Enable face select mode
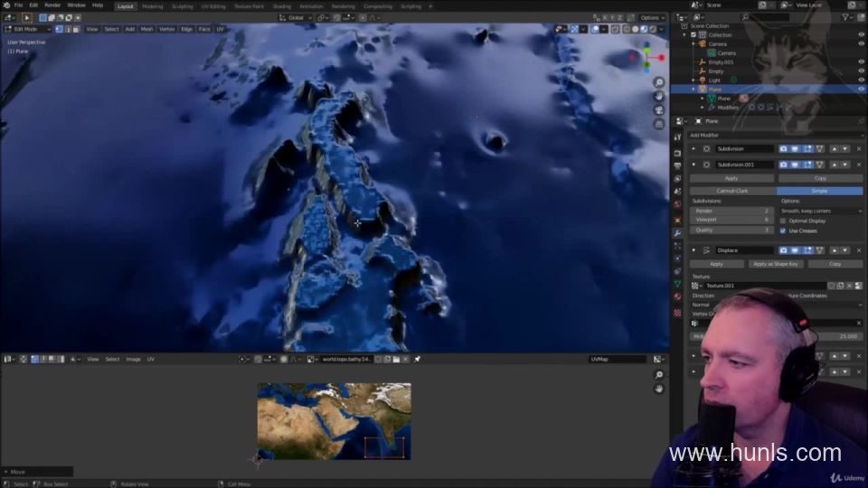The height and width of the screenshot is (488, 868). pyautogui.click(x=76, y=29)
